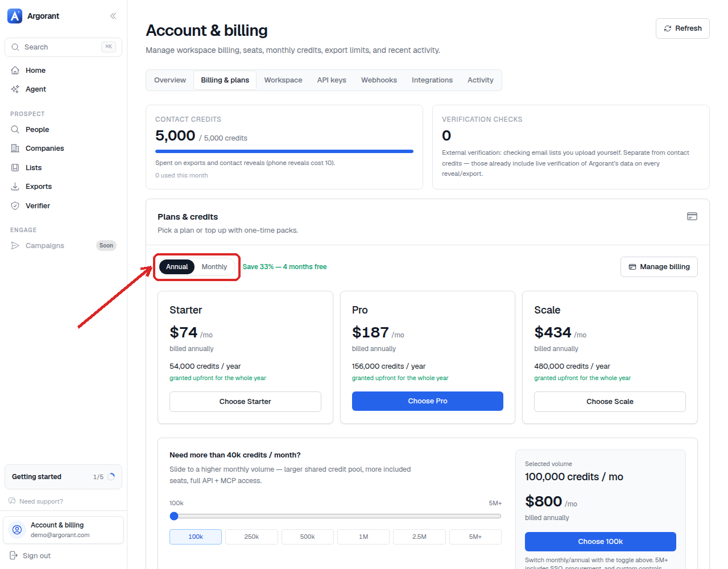Navigate to Home in the sidebar
The height and width of the screenshot is (569, 728).
point(63,71)
